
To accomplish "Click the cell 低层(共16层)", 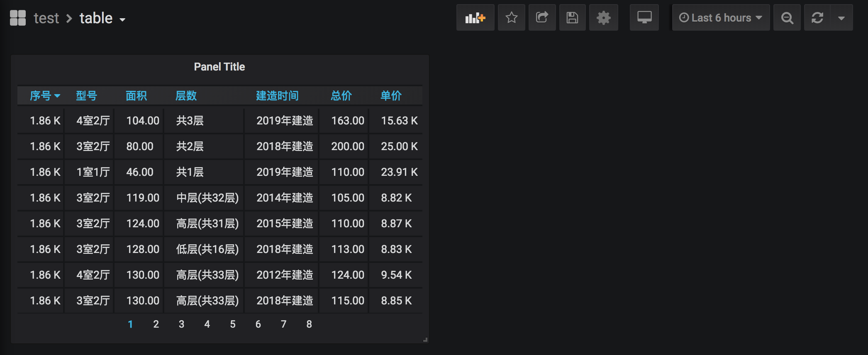I will click(x=204, y=249).
